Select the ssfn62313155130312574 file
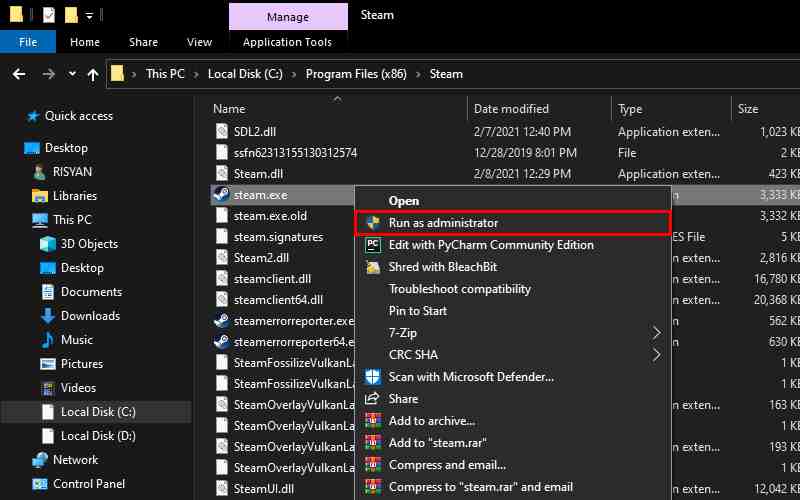The width and height of the screenshot is (800, 500). [295, 153]
